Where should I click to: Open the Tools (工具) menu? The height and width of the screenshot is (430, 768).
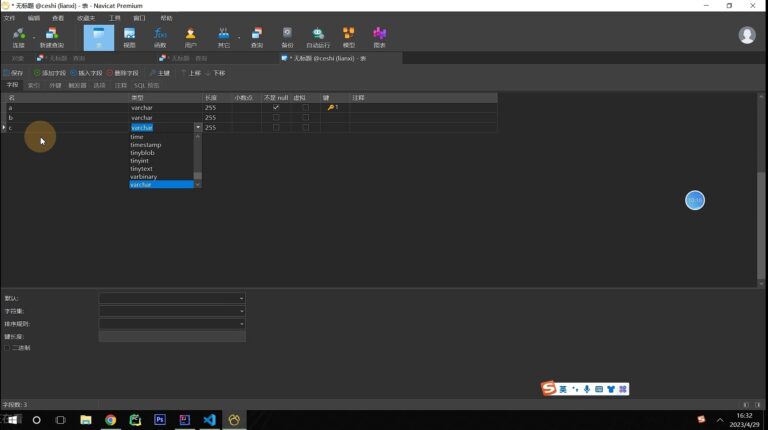coord(115,18)
